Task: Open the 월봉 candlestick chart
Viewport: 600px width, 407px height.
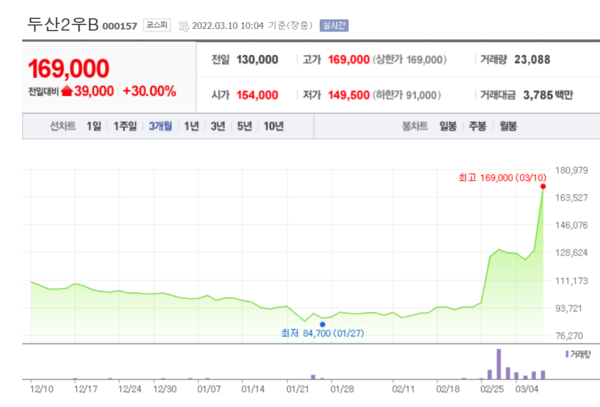Action: click(508, 126)
